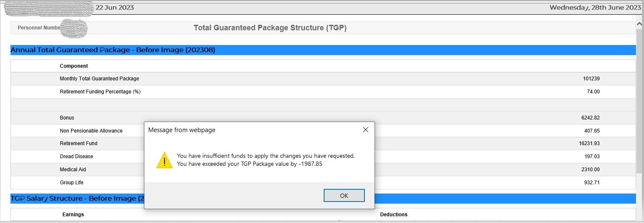Image resolution: width=644 pixels, height=223 pixels.
Task: Click the yellow warning triangle icon
Action: coord(164,160)
